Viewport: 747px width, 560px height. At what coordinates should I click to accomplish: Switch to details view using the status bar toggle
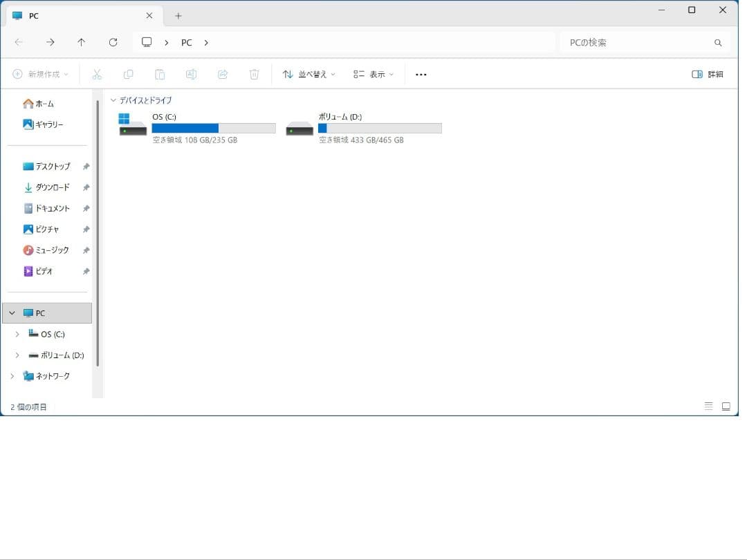[x=707, y=407]
